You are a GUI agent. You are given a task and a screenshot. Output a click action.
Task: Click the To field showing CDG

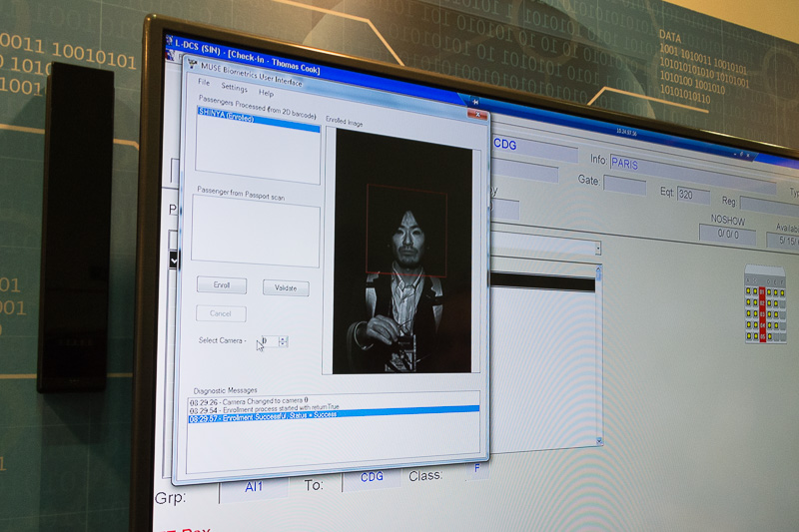point(372,478)
